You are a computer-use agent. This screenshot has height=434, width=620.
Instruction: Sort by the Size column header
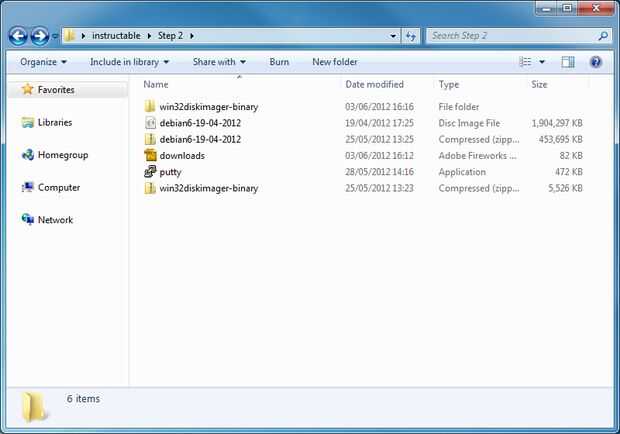(x=539, y=84)
